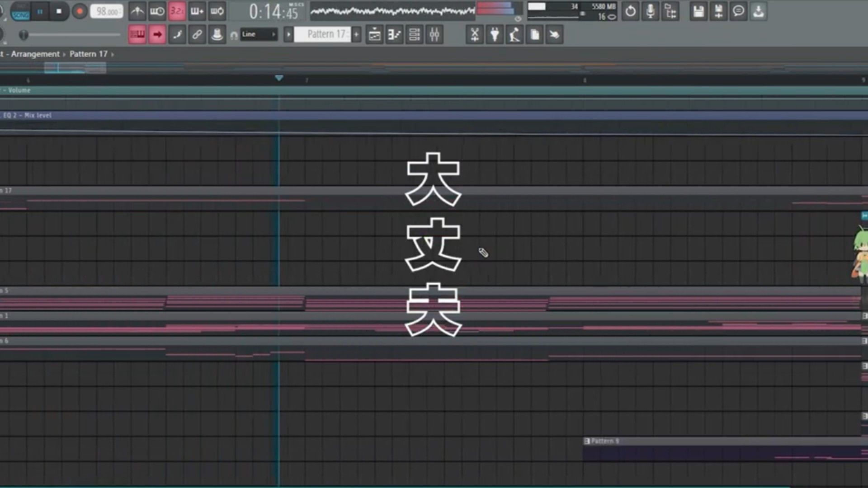The image size is (868, 488).
Task: Click Arrangement in the breadcrumb path
Action: (35, 54)
